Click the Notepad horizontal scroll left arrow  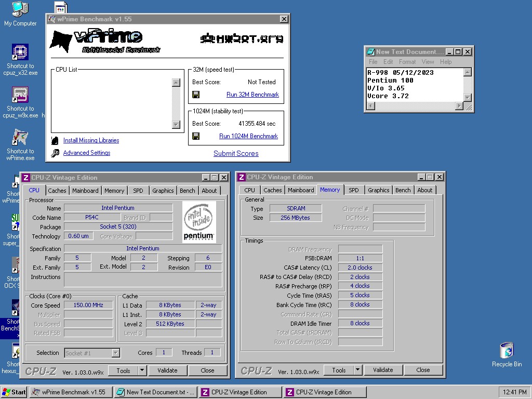(370, 106)
